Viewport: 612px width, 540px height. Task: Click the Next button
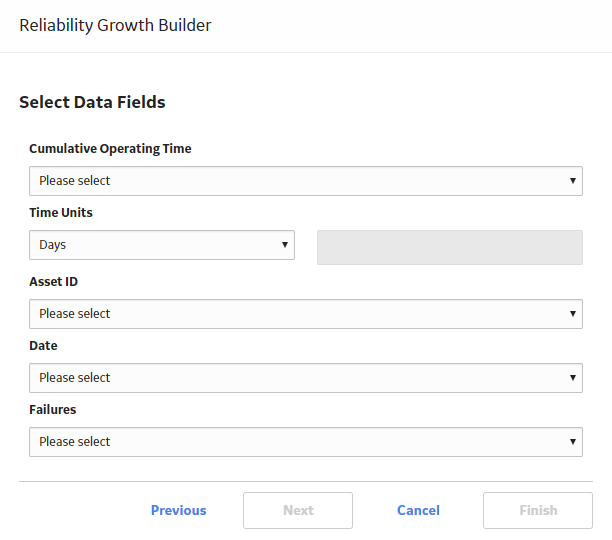(298, 510)
